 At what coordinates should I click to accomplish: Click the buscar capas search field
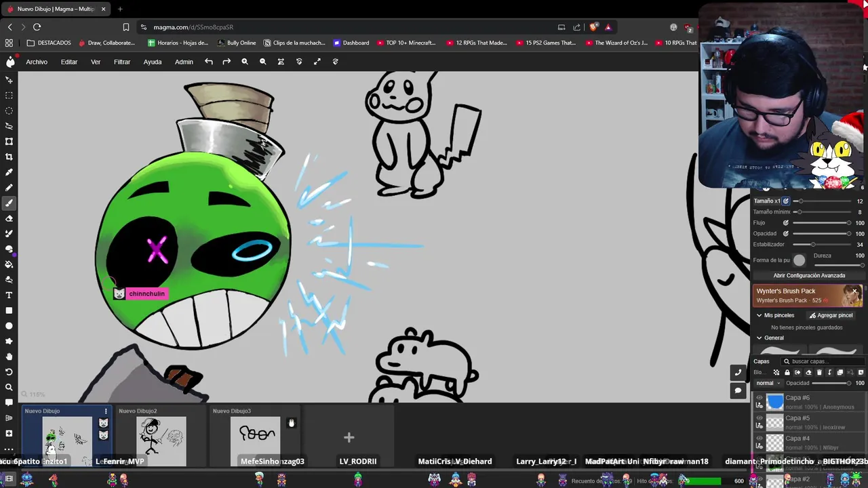click(x=823, y=361)
